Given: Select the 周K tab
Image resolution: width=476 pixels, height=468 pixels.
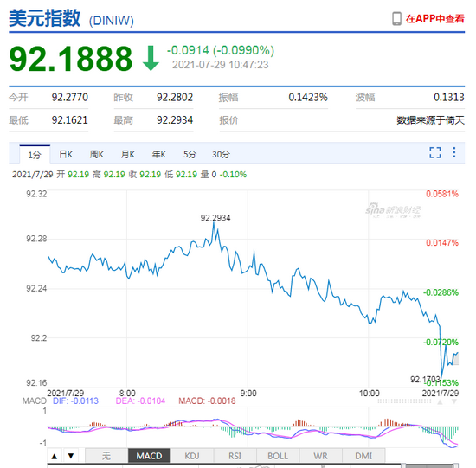Looking at the screenshot, I should tap(97, 155).
